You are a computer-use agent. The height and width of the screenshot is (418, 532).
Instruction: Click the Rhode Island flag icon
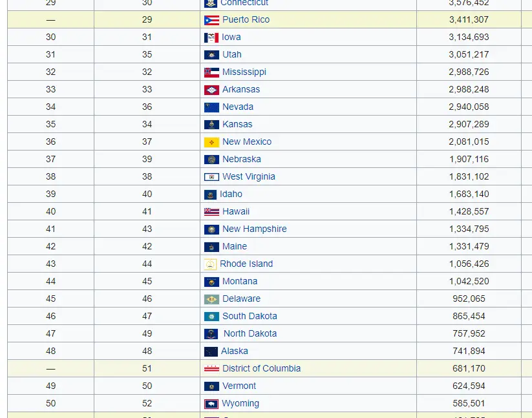tap(210, 264)
